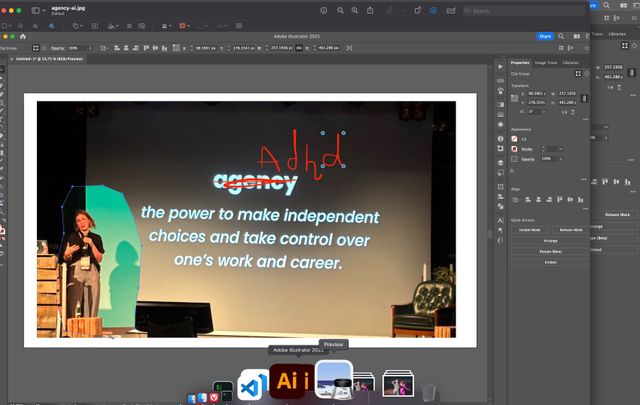Click Isolate Mask quick action button

(530, 230)
